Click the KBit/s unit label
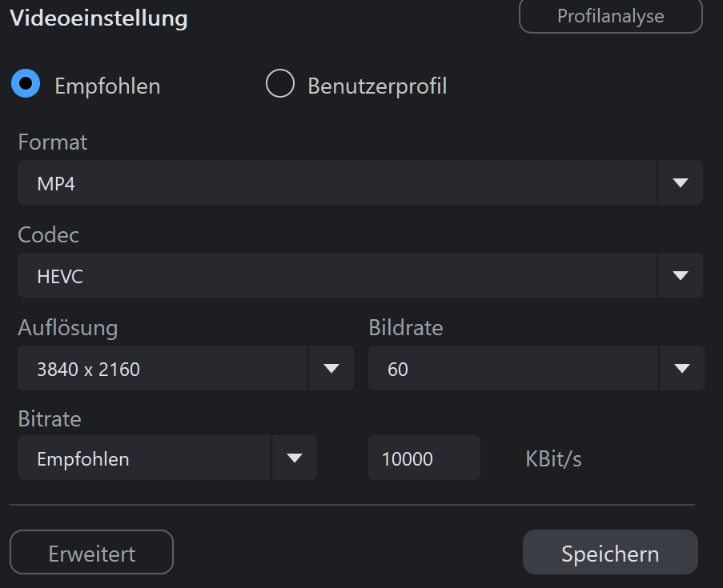This screenshot has width=723, height=588. point(553,459)
